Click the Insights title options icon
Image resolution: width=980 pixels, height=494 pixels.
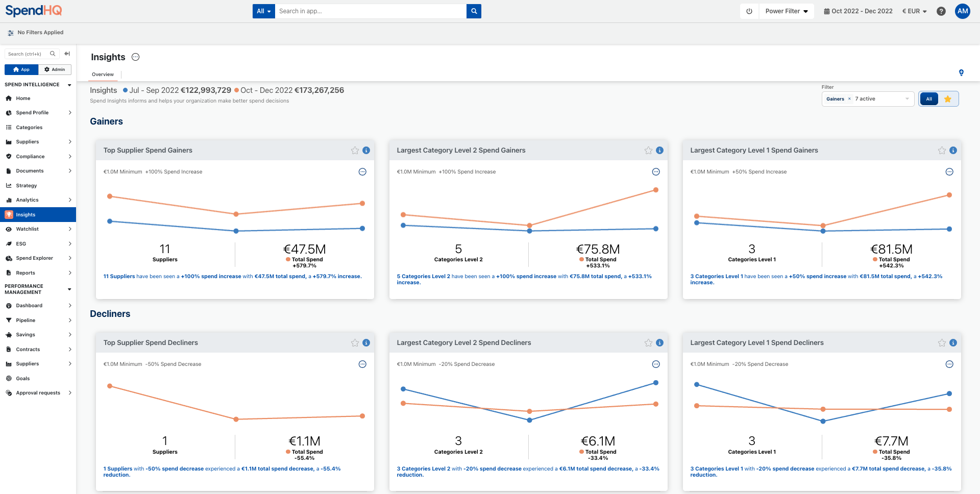click(x=135, y=57)
